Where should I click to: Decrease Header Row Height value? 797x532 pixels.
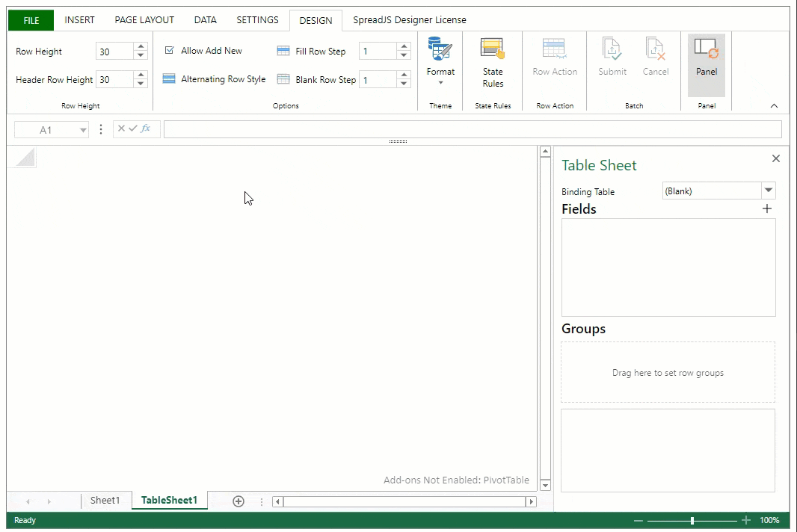tap(141, 84)
